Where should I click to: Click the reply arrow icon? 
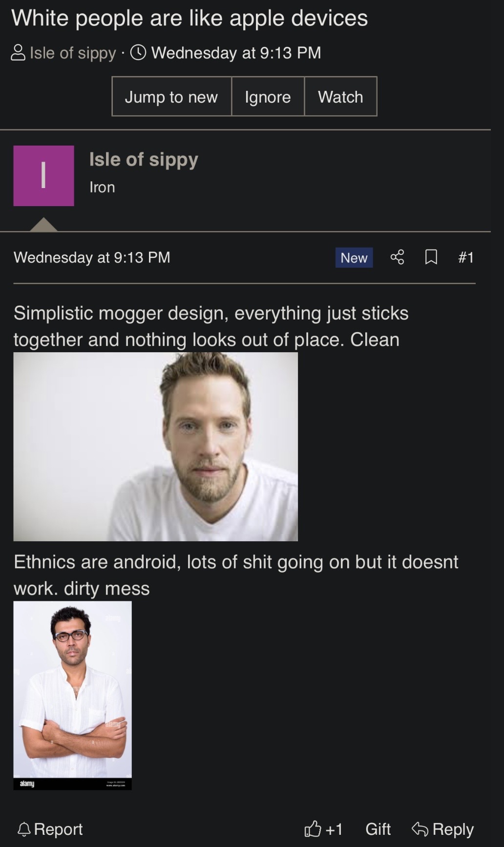click(x=420, y=829)
